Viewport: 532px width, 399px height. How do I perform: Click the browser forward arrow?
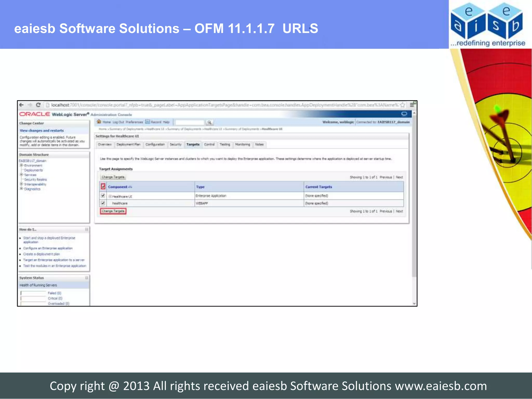(30, 105)
